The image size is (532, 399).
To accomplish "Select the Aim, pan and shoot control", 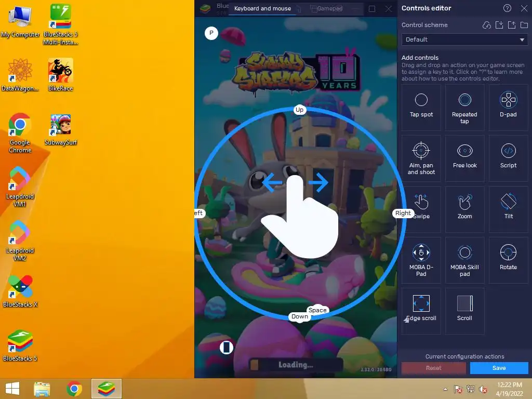I will click(421, 158).
